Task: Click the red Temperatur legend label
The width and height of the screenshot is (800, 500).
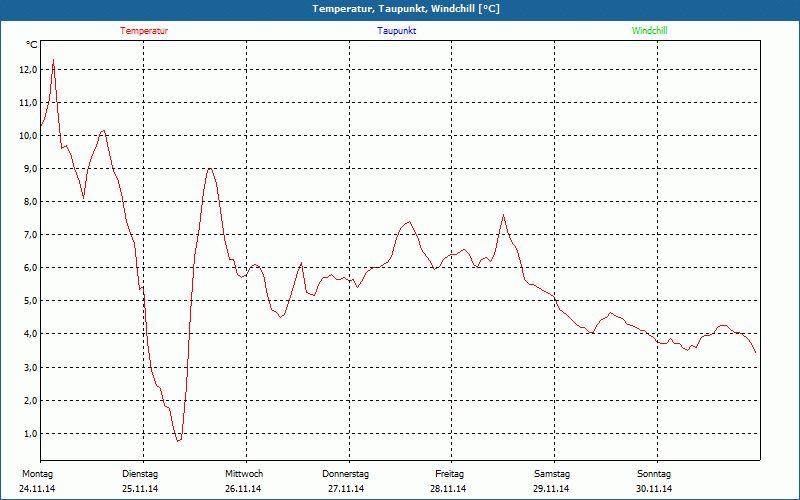Action: (x=144, y=31)
